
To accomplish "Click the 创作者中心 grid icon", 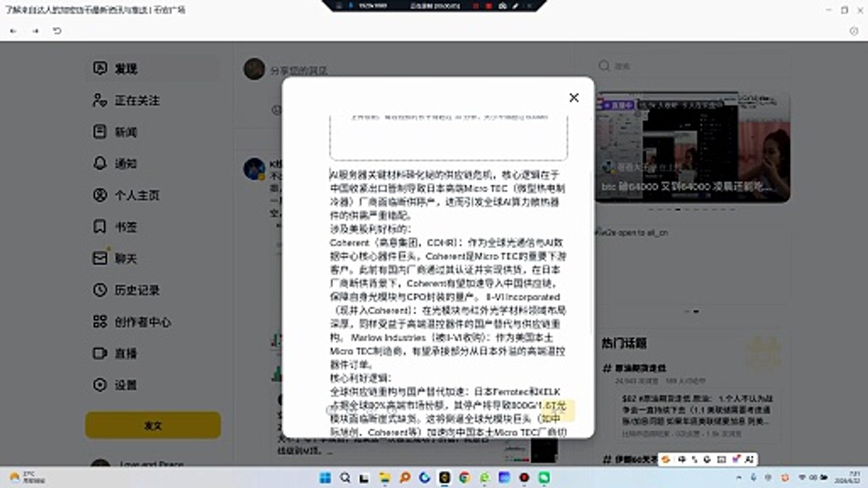I will pos(100,321).
